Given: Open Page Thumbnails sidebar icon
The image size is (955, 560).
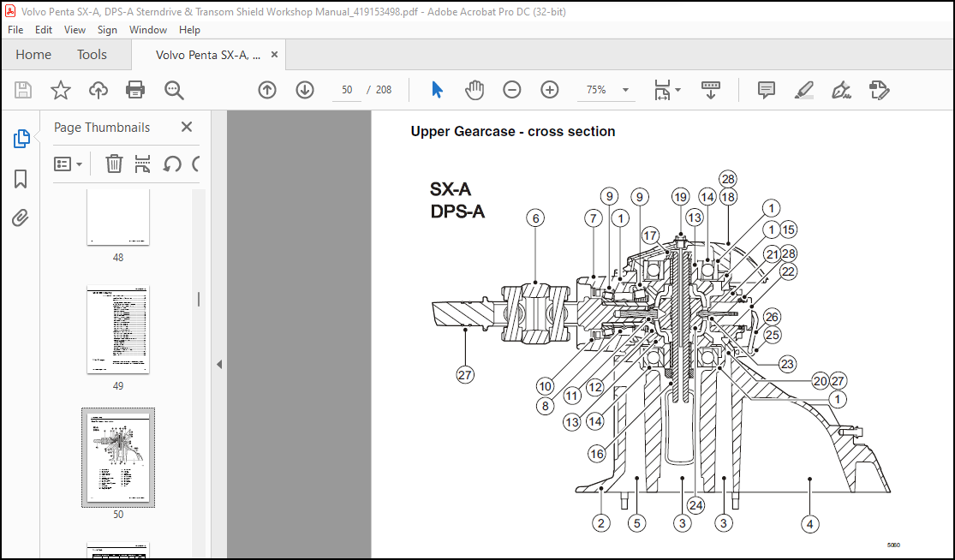Looking at the screenshot, I should tap(21, 139).
